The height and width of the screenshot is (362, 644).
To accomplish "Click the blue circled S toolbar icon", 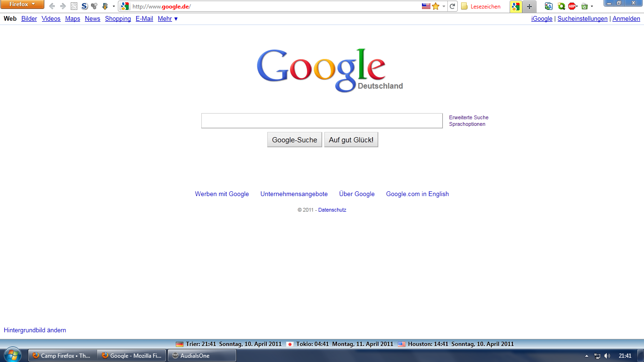I will click(x=84, y=6).
